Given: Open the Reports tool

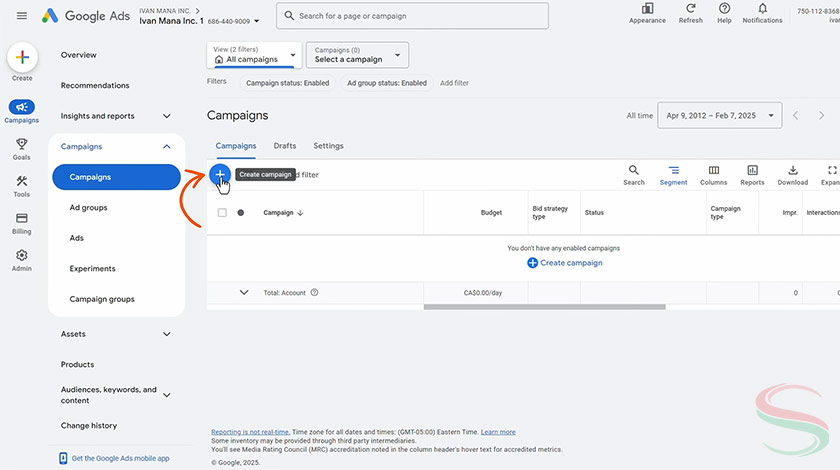Looking at the screenshot, I should (752, 175).
